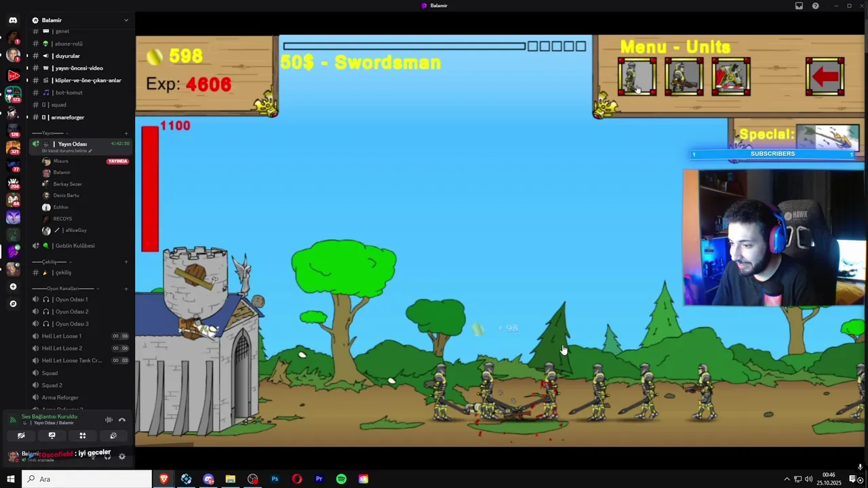Click the Yayın Odası active voice channel
Image resolution: width=868 pixels, height=488 pixels.
click(80, 144)
